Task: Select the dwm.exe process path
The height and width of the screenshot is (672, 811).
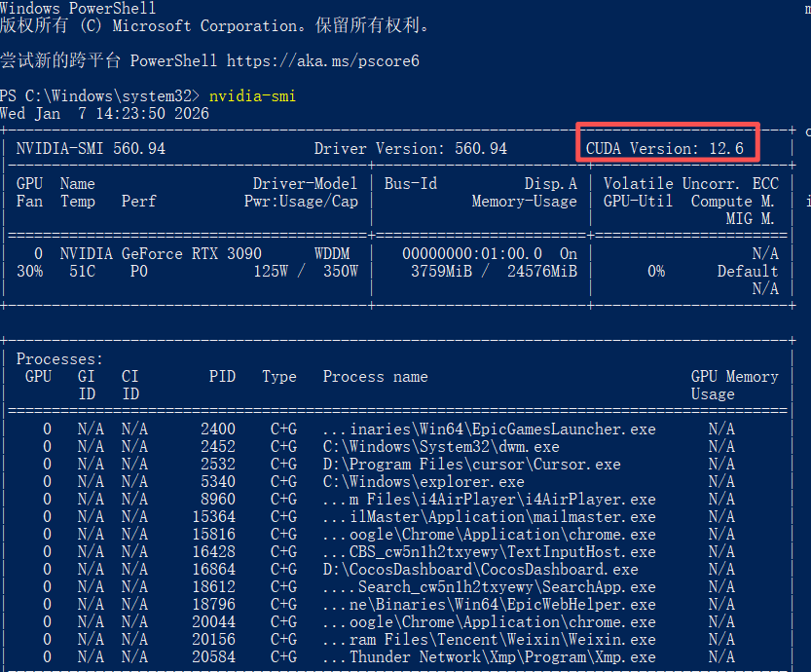Action: click(x=441, y=447)
